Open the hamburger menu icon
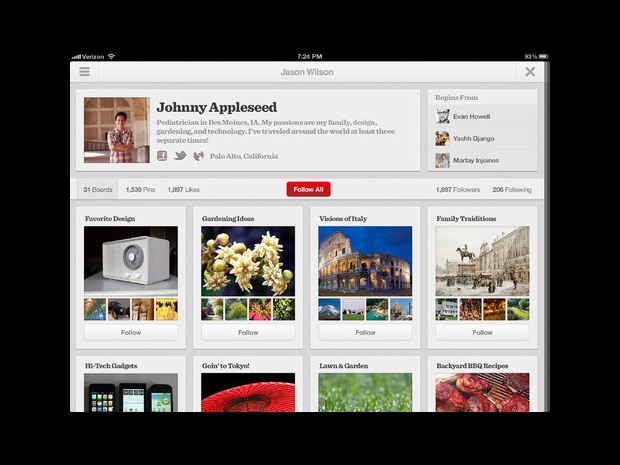 (84, 72)
